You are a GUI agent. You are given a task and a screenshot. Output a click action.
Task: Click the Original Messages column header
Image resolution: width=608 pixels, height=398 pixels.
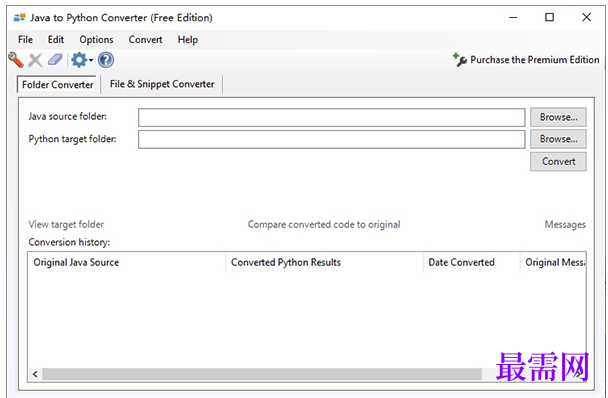pyautogui.click(x=553, y=263)
